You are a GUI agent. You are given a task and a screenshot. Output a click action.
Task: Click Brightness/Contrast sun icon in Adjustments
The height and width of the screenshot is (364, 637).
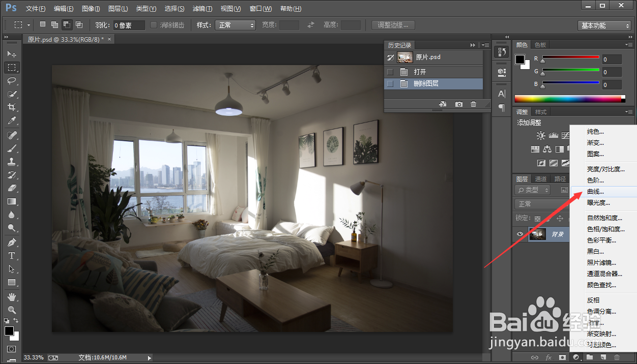coord(541,136)
